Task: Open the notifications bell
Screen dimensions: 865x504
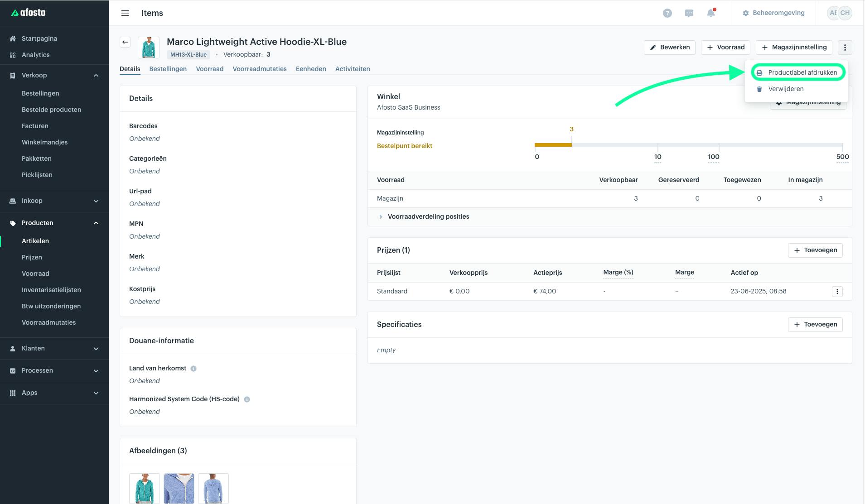Action: pos(711,13)
